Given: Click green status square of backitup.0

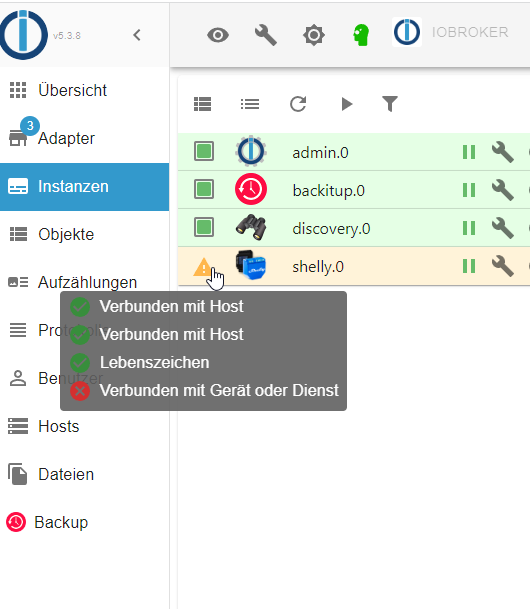Looking at the screenshot, I should click(x=204, y=190).
